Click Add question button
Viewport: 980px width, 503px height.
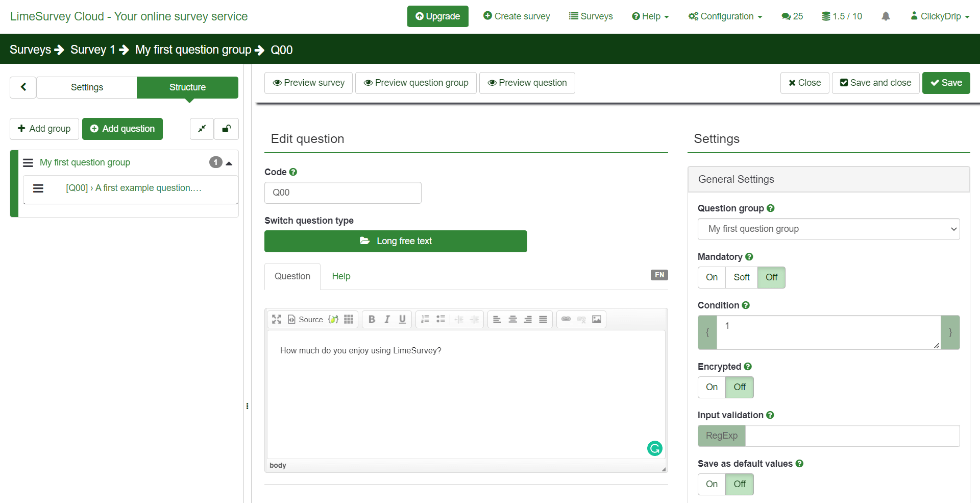click(x=122, y=129)
